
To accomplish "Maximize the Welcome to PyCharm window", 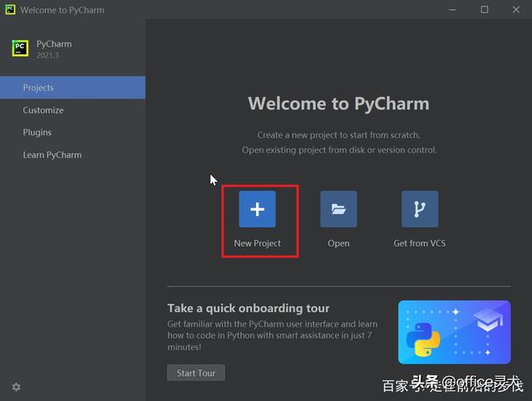I will (x=485, y=10).
